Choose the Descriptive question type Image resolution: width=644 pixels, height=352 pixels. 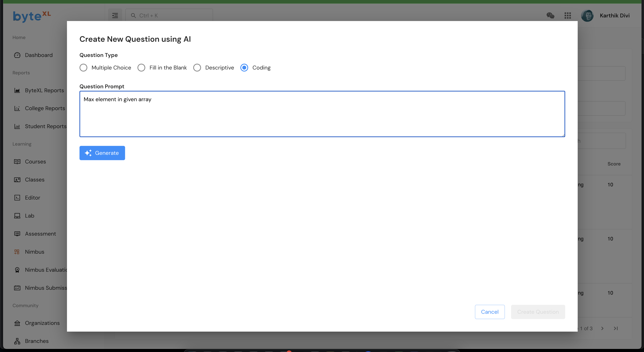(197, 68)
